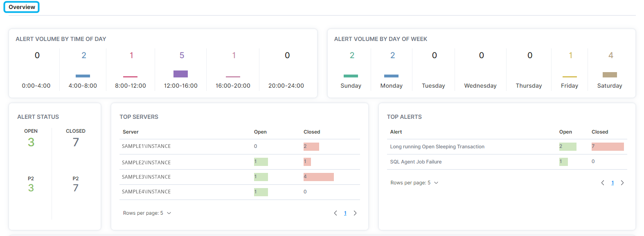Go to next page in Top Alerts
This screenshot has width=644, height=236.
622,183
